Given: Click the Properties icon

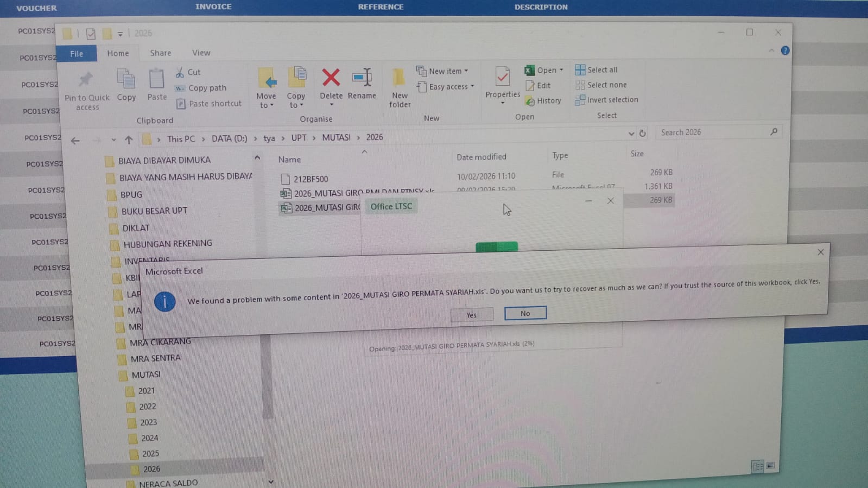Looking at the screenshot, I should (503, 77).
